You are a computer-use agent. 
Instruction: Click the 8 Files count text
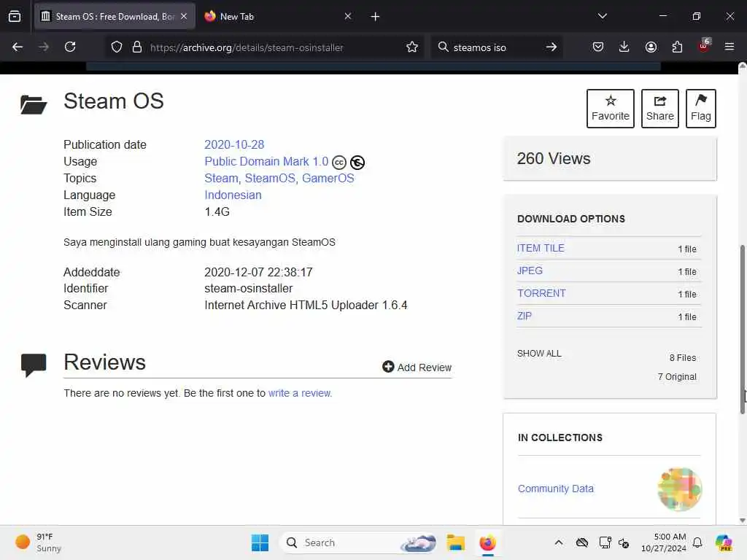(683, 357)
